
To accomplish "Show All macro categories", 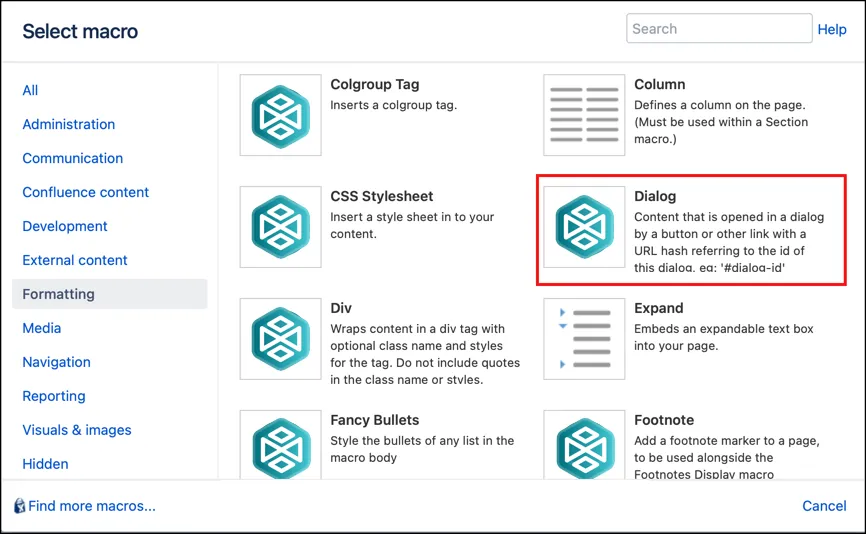I will tap(30, 90).
